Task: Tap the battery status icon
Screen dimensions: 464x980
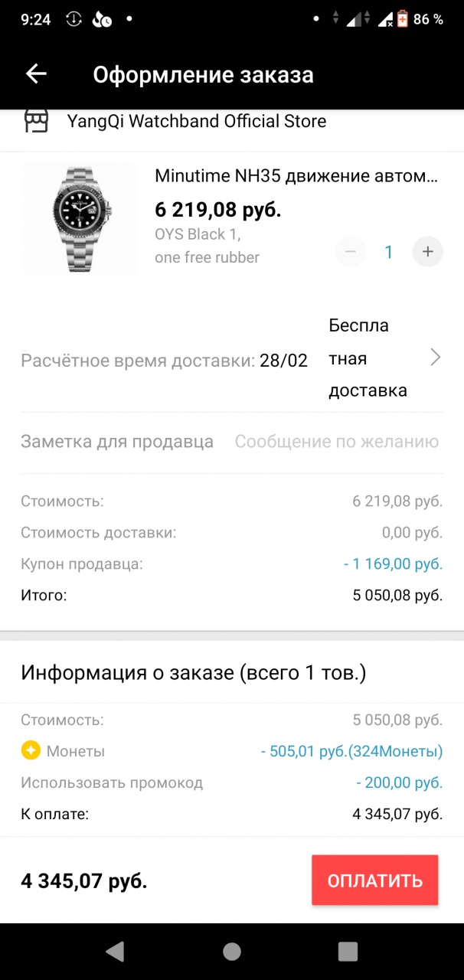Action: (402, 19)
